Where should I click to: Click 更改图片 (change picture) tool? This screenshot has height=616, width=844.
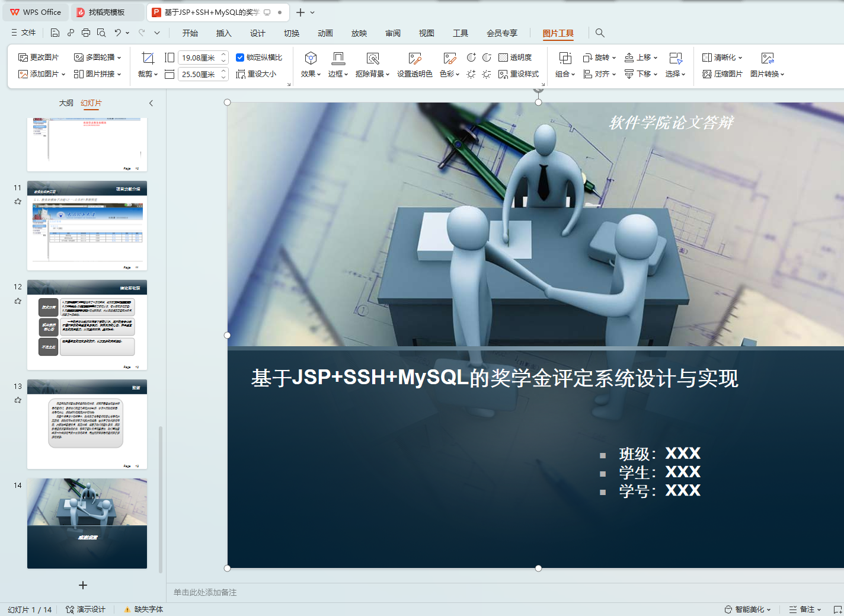[x=39, y=58]
